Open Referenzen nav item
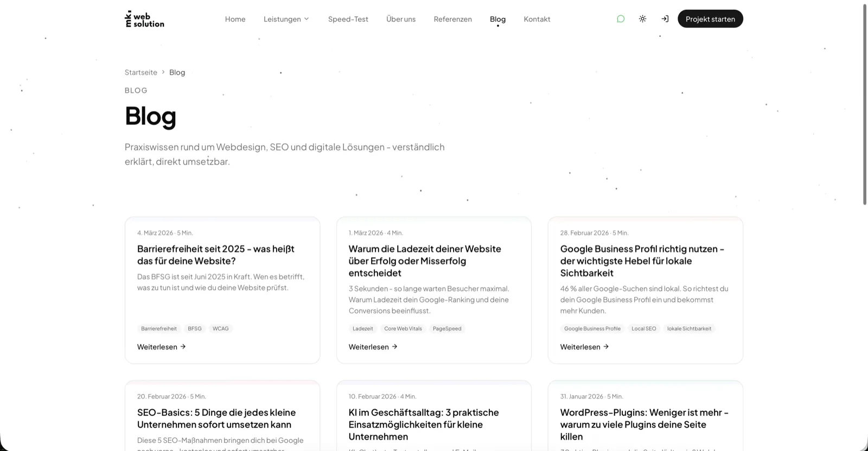 [x=453, y=19]
